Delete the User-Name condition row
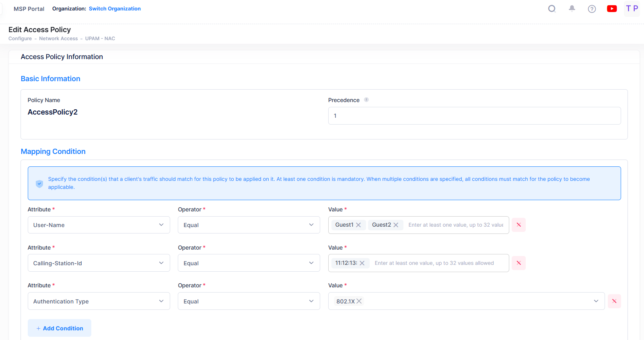This screenshot has height=340, width=644. [x=518, y=225]
